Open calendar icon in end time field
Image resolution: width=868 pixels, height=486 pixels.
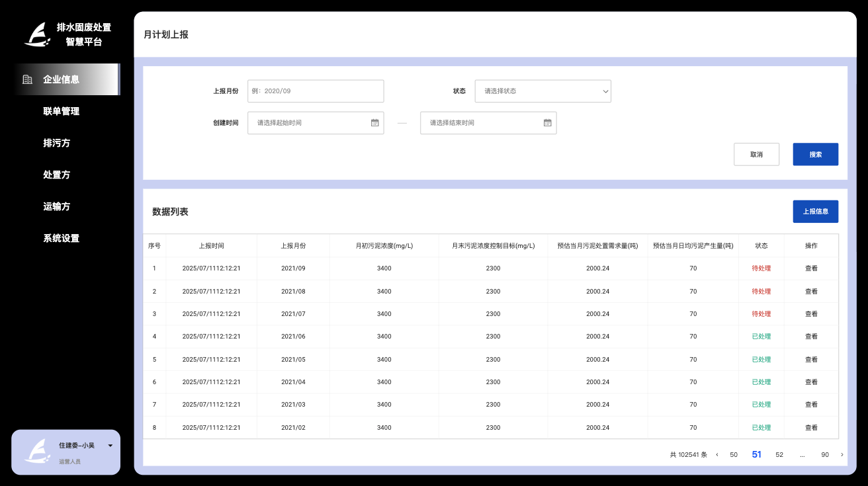pyautogui.click(x=547, y=122)
